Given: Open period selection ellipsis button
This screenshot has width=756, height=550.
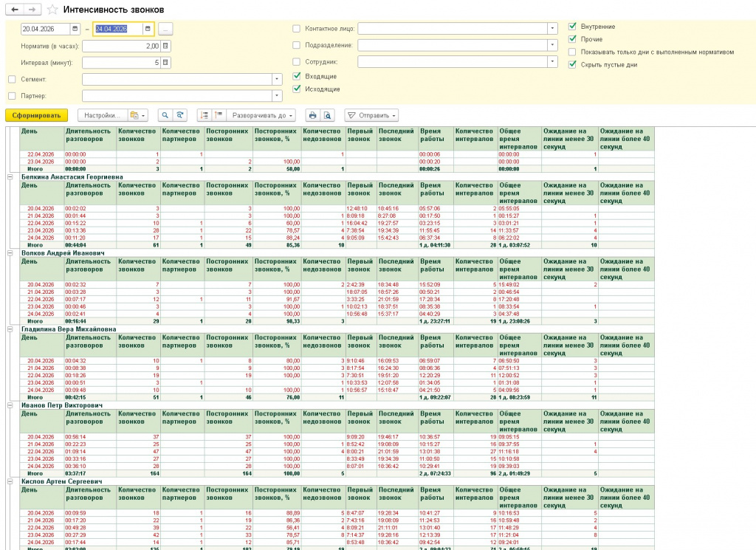Looking at the screenshot, I should coord(165,30).
